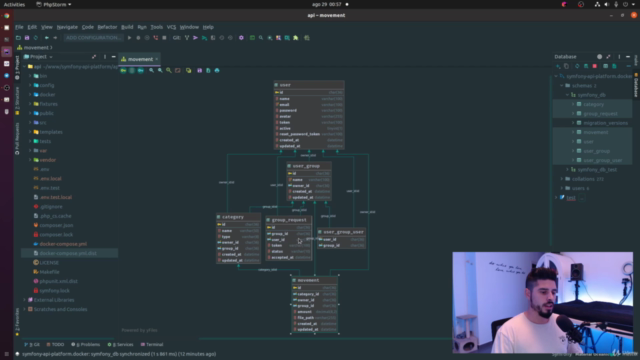Screen dimensions: 640x360
Task: Zoom in on the movement diagram
Action: 151,70
